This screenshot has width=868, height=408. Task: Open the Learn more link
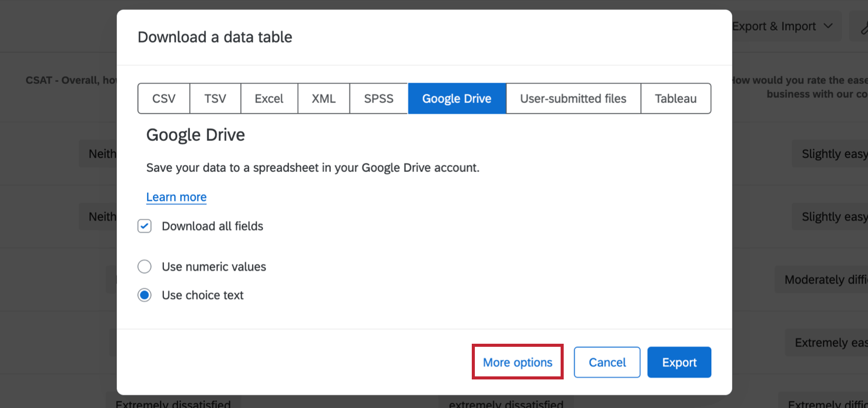[x=177, y=197]
